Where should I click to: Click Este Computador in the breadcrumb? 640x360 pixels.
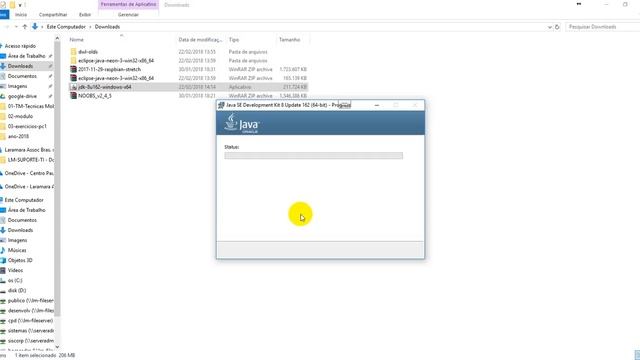point(66,27)
